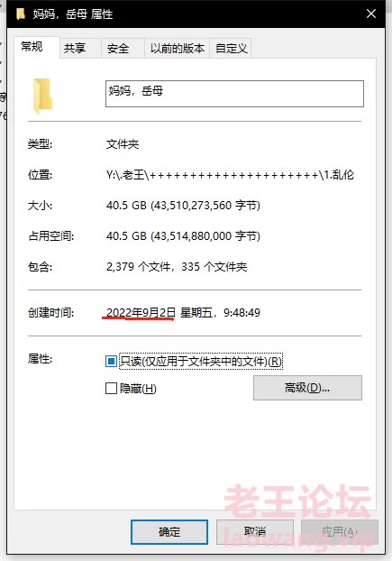Click the 包含 files and folders count
The width and height of the screenshot is (392, 561).
[177, 267]
